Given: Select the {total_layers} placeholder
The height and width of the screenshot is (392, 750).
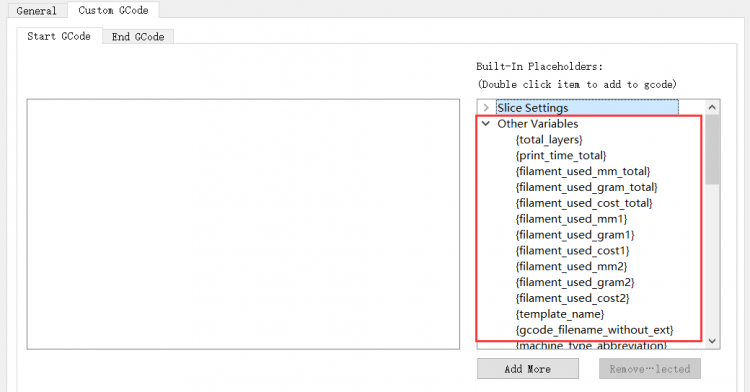Looking at the screenshot, I should coord(549,140).
